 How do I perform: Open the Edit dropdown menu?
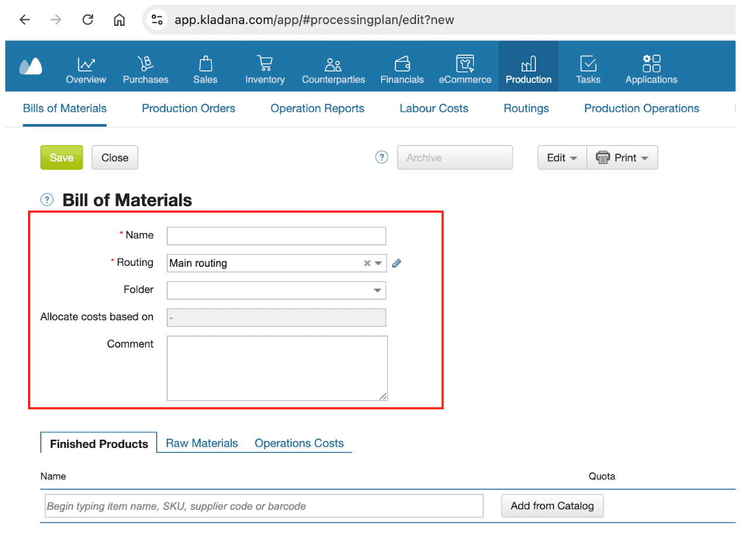coord(562,158)
